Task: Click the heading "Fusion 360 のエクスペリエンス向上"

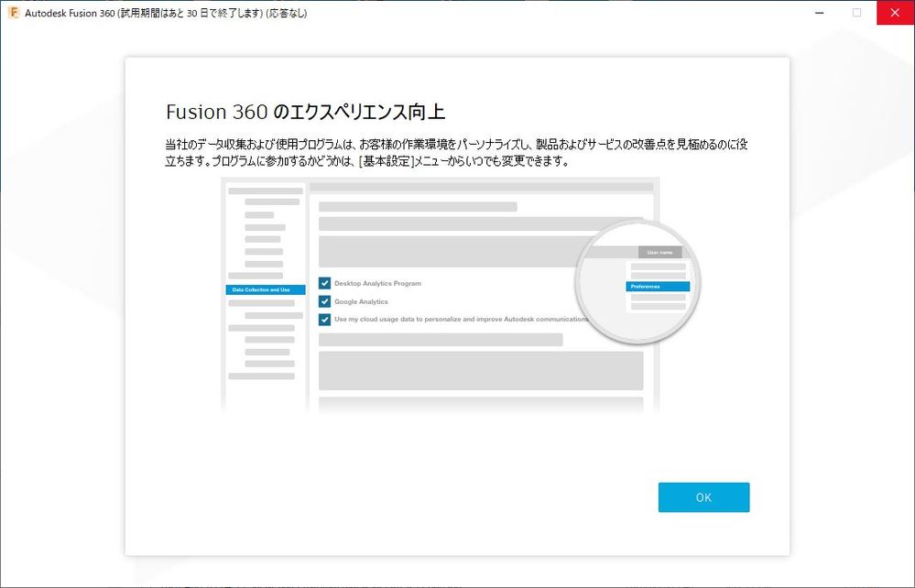Action: tap(305, 112)
